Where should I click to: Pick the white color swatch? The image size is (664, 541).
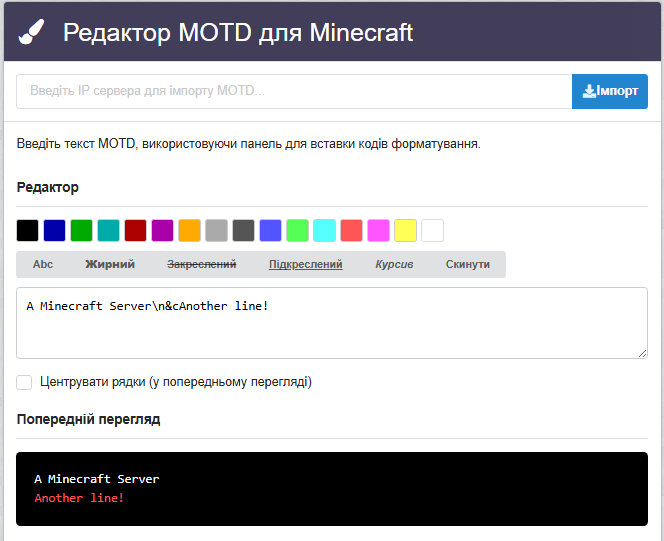point(432,231)
